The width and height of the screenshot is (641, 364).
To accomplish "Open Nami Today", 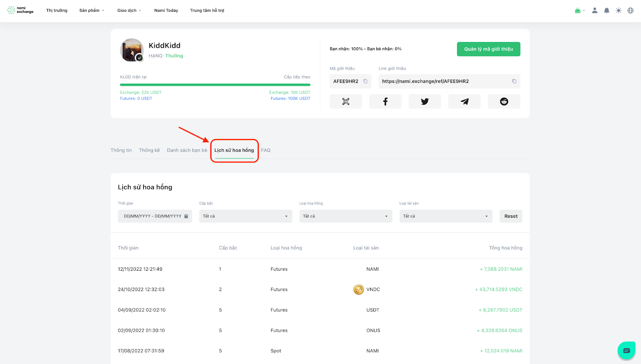I will point(166,10).
